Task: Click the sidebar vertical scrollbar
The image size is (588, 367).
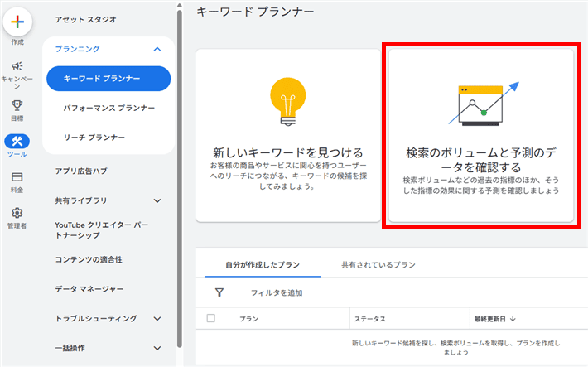Action: pos(180,179)
